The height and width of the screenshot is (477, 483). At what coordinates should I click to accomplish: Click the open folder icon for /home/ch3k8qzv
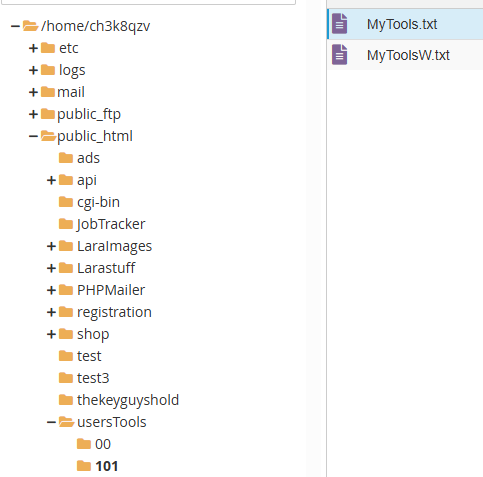(x=30, y=26)
